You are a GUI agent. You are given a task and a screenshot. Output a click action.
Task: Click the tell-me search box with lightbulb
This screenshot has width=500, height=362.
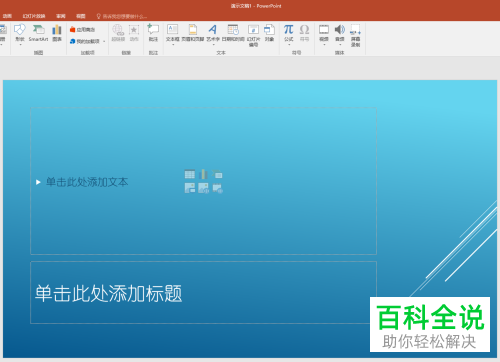coord(122,16)
